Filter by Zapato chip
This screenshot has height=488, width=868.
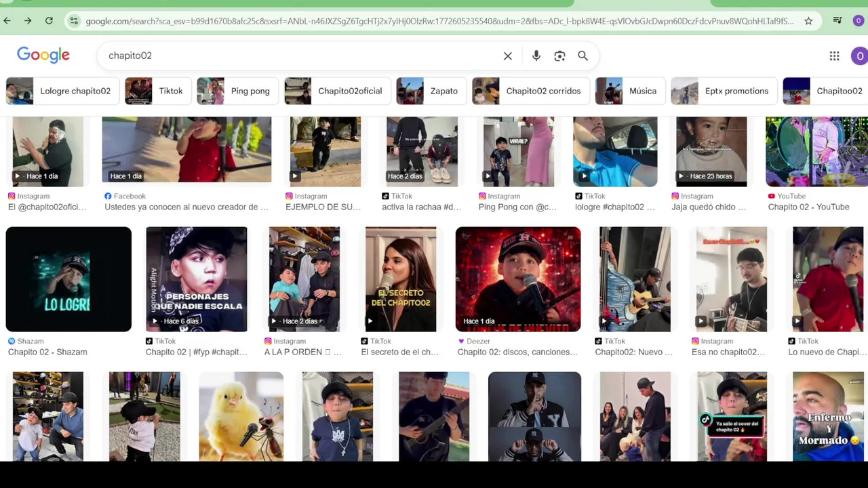click(431, 91)
